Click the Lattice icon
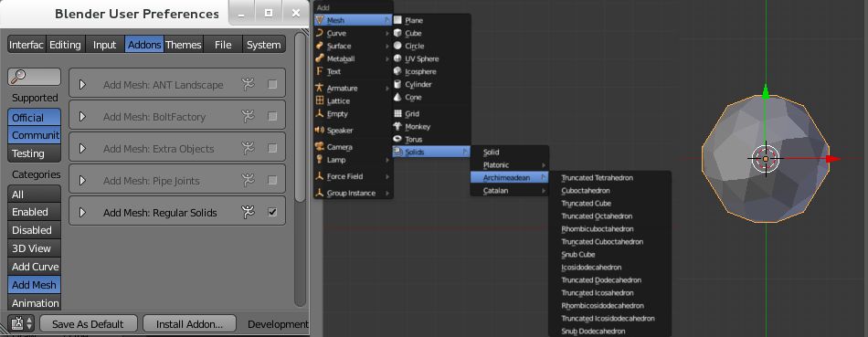The height and width of the screenshot is (337, 868). click(x=320, y=100)
